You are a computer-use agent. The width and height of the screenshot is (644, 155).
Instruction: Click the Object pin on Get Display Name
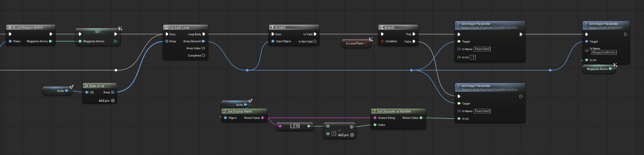pyautogui.click(x=225, y=118)
